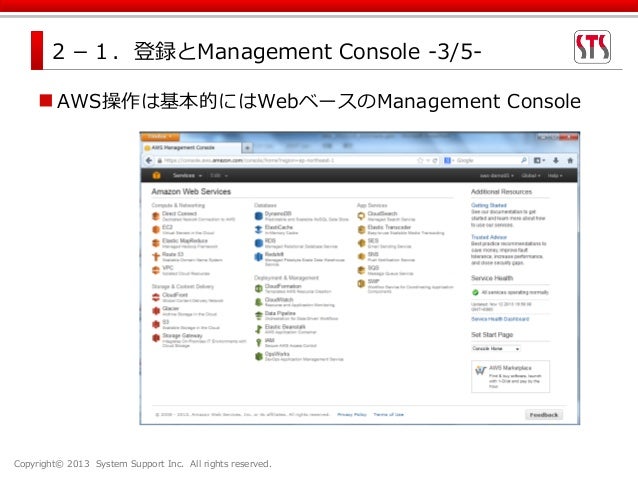This screenshot has width=638, height=479.
Task: Open the Service Health Dashboard link
Action: [x=500, y=319]
